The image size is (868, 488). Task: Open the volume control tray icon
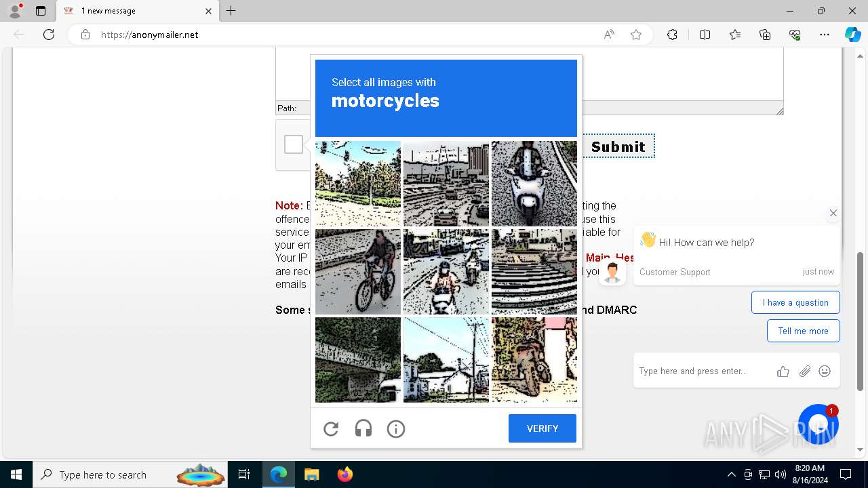[781, 474]
